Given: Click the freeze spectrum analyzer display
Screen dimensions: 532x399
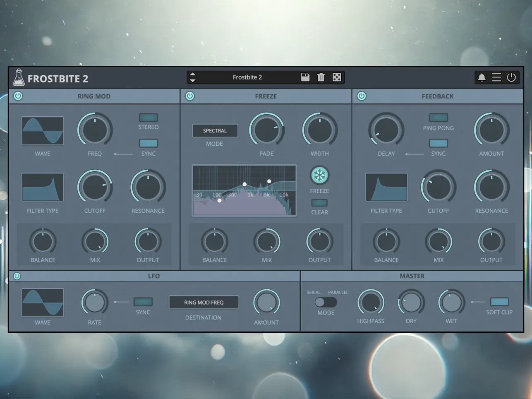Looking at the screenshot, I should click(244, 190).
